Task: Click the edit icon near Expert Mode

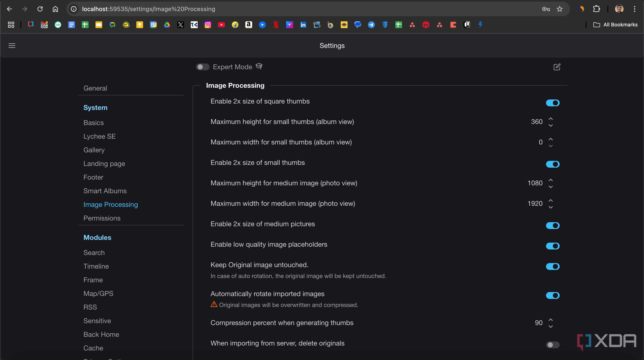Action: (557, 67)
